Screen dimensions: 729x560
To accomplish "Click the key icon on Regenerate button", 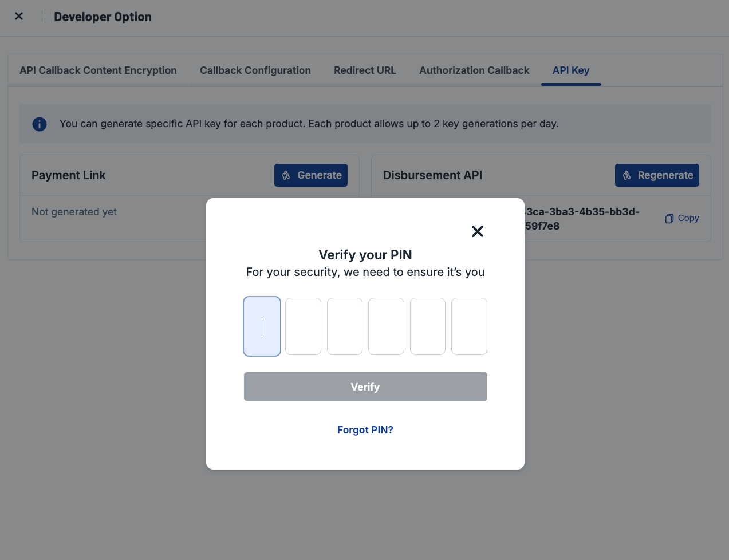I will point(627,175).
